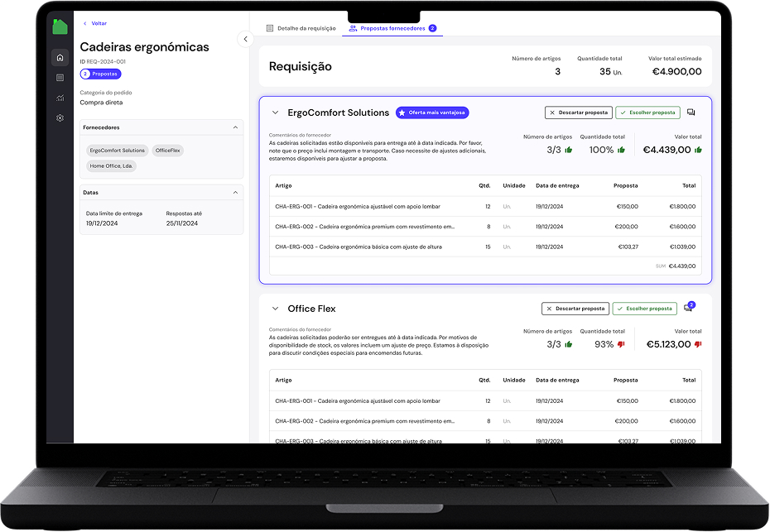770x532 pixels.
Task: Open Office Flex chat icon with badge
Action: (688, 309)
